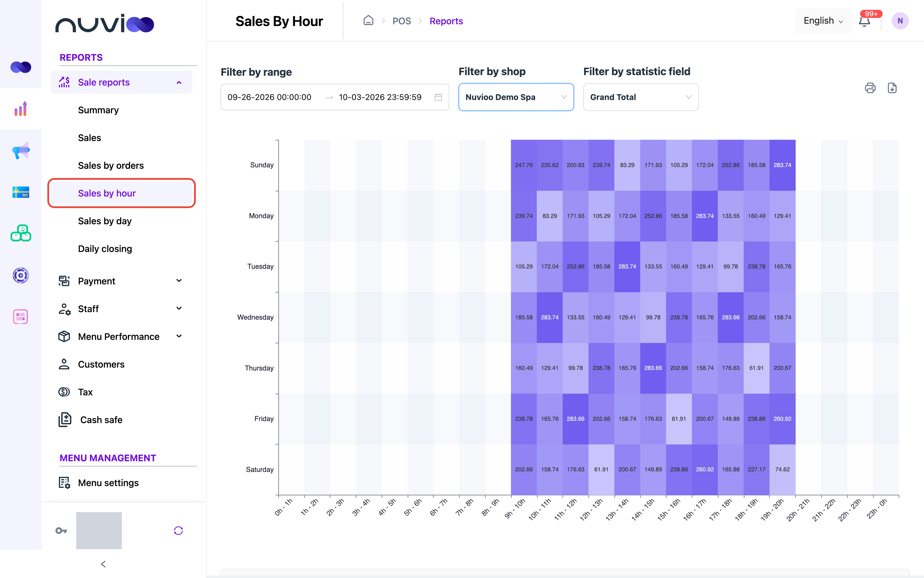Expand the Staff menu

point(121,308)
